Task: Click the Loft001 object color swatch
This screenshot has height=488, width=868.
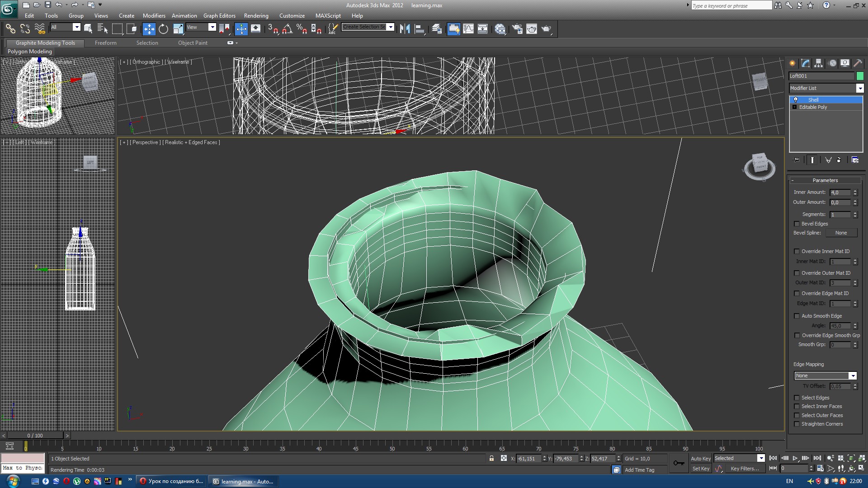Action: [859, 76]
